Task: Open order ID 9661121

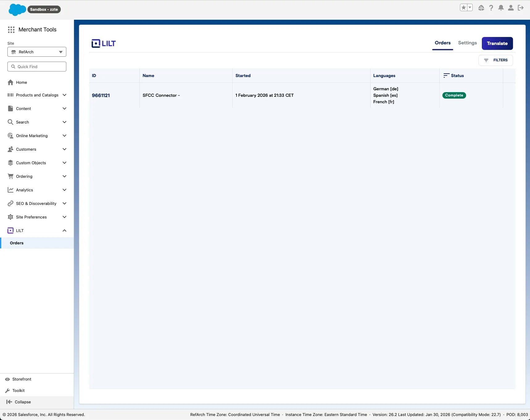Action: tap(101, 96)
